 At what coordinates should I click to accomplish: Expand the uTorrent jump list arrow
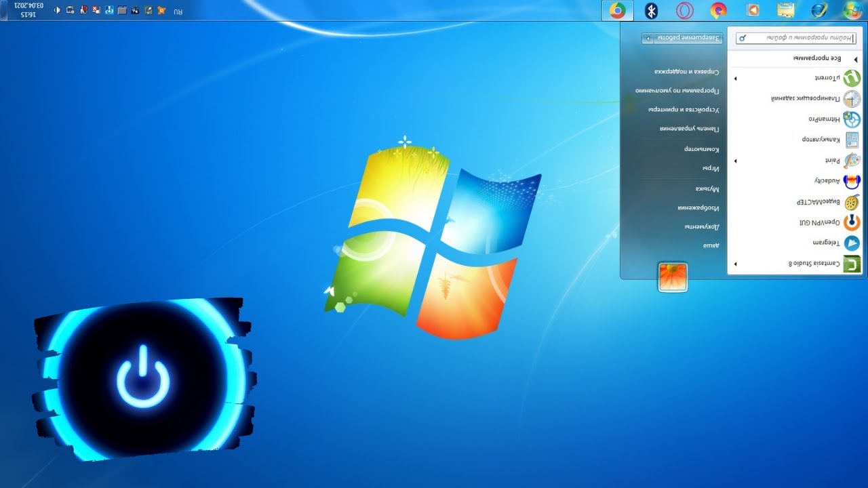(736, 79)
